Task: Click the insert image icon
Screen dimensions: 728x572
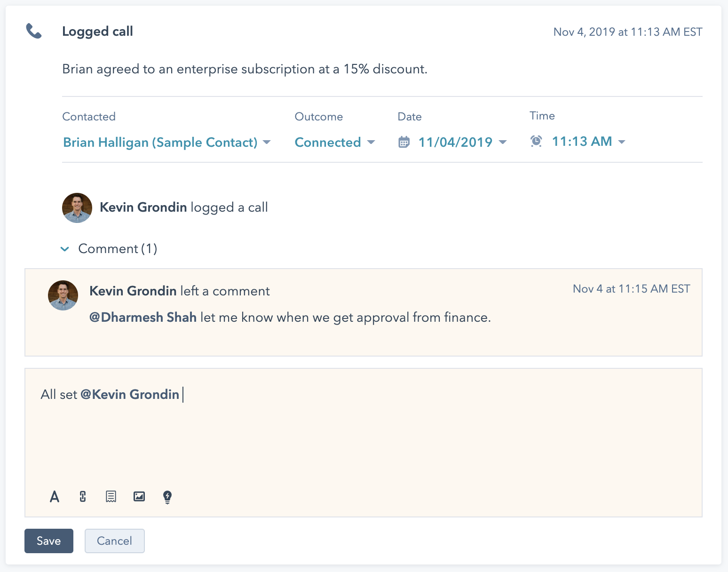Action: pos(139,496)
